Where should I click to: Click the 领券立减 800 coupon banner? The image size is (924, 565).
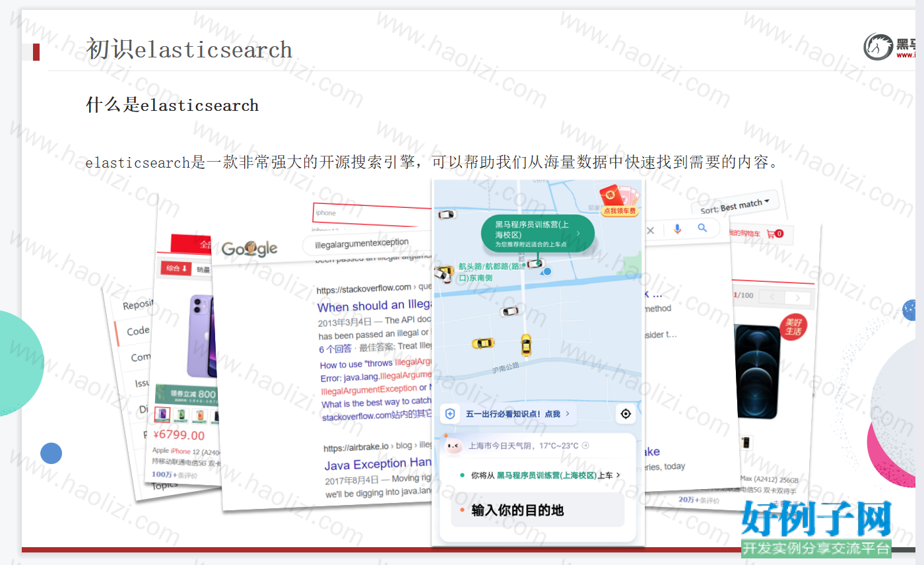187,395
